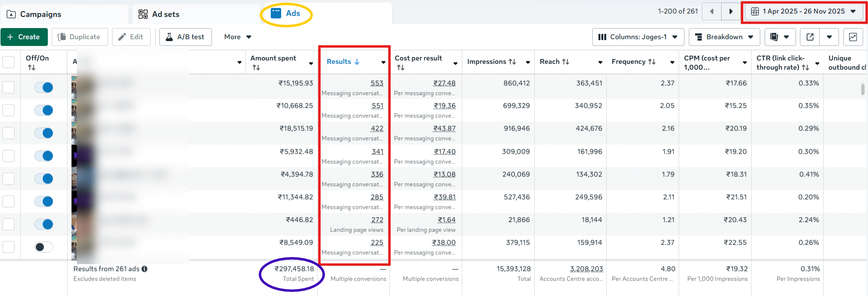Click the charts view icon button

point(853,37)
